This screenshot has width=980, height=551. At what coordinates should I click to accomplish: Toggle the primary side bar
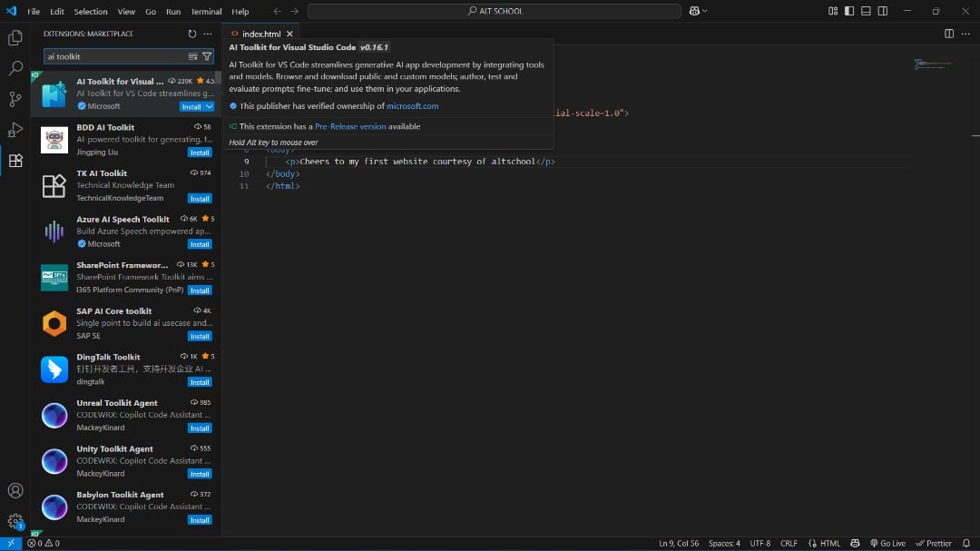click(849, 11)
